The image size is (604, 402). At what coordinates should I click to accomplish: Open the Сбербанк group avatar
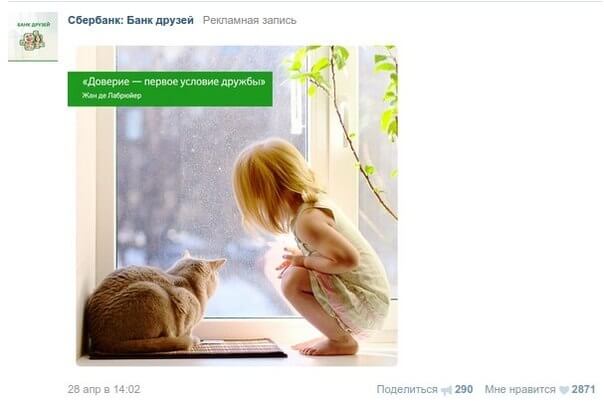[x=33, y=37]
